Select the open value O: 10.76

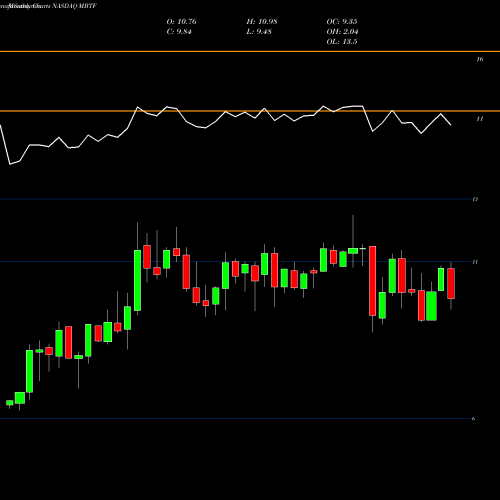tap(182, 22)
